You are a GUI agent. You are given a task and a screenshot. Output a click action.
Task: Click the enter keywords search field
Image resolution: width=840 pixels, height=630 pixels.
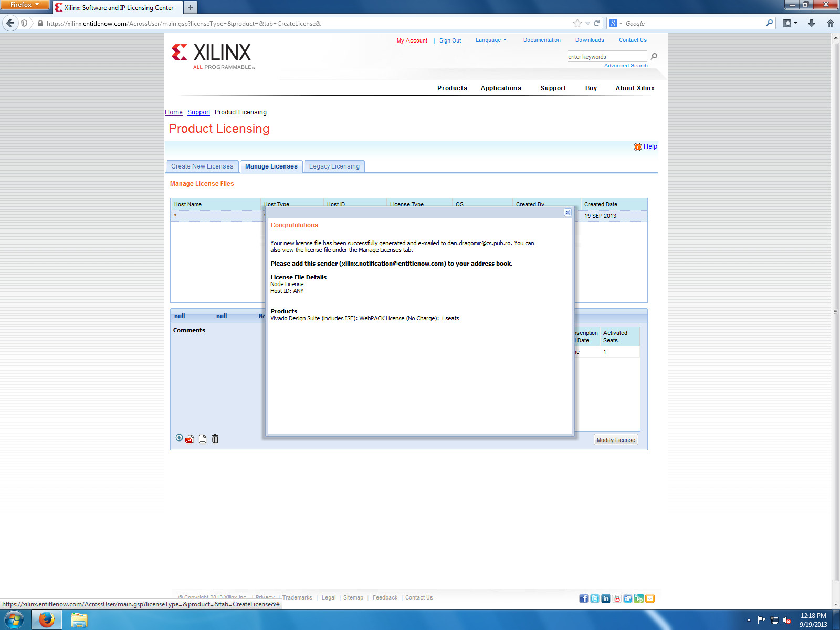pyautogui.click(x=606, y=56)
